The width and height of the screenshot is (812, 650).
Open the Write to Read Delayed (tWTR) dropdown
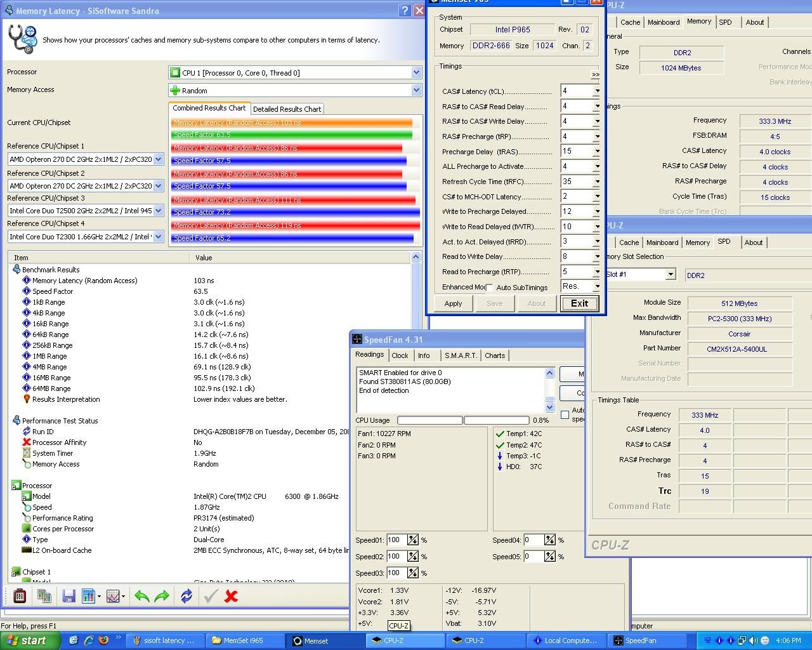[x=596, y=227]
